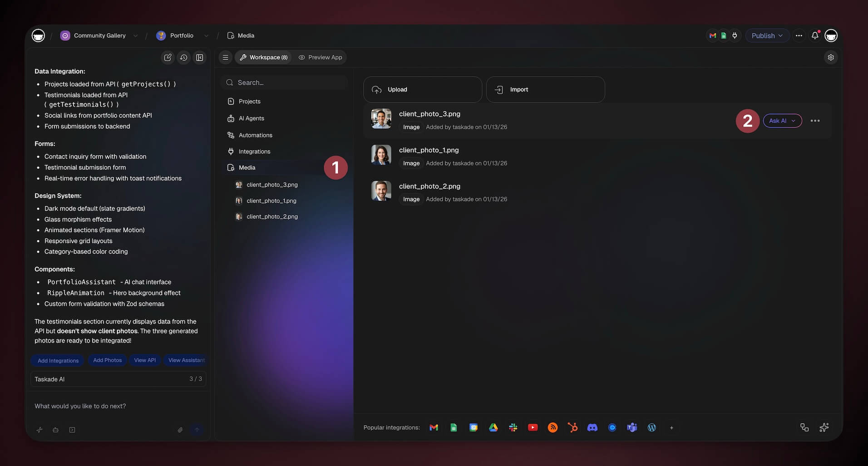
Task: Click the new chat compose icon
Action: tap(168, 58)
